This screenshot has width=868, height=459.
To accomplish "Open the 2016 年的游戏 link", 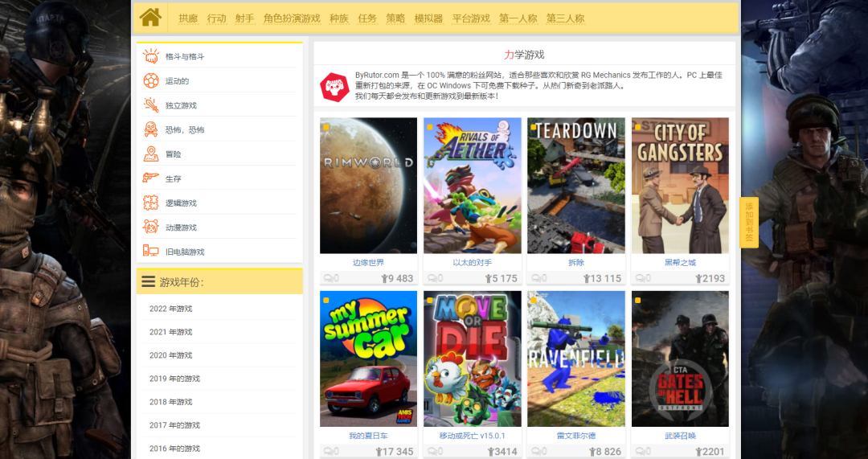I will [x=174, y=448].
